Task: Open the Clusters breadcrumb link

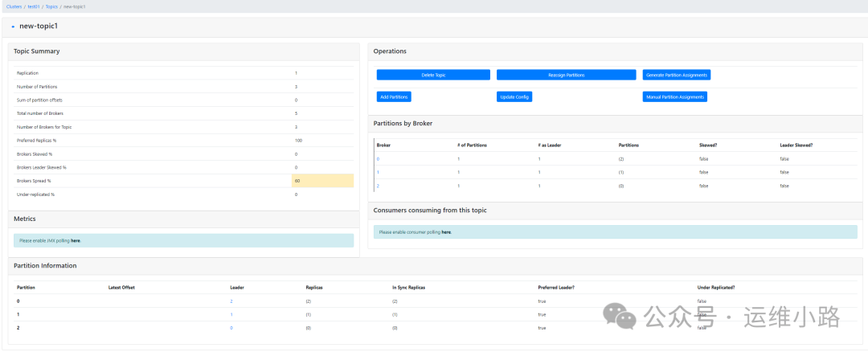Action: tap(14, 6)
